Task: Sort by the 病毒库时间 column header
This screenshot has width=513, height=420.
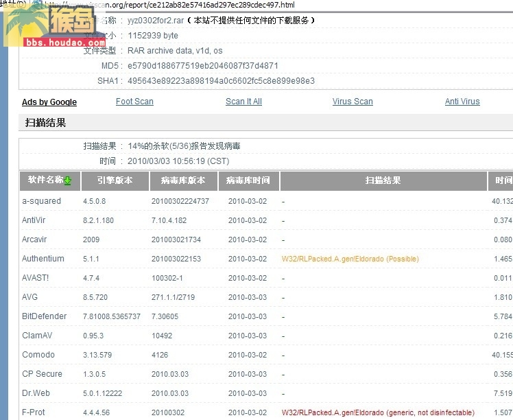Action: coord(249,180)
